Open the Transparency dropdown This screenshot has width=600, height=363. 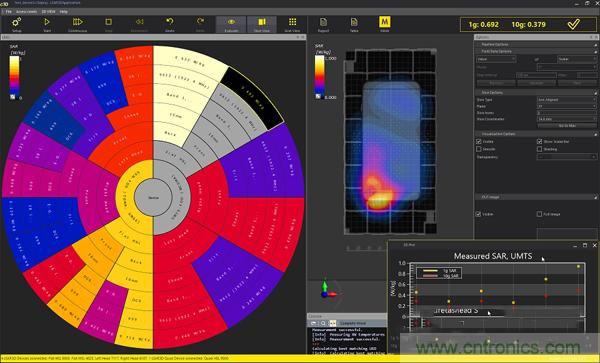pos(567,157)
